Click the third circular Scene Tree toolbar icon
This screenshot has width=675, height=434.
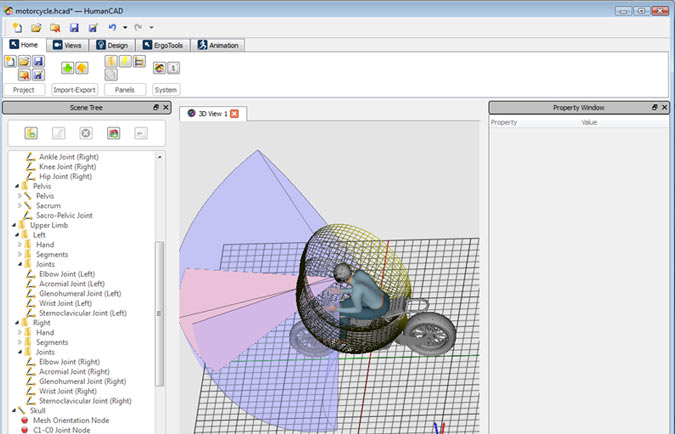(x=86, y=133)
